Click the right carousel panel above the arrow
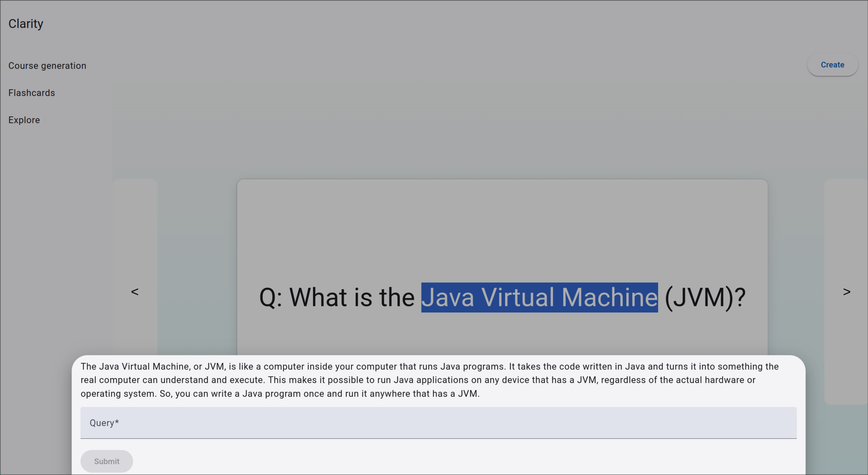Viewport: 868px width, 475px height. pyautogui.click(x=846, y=229)
